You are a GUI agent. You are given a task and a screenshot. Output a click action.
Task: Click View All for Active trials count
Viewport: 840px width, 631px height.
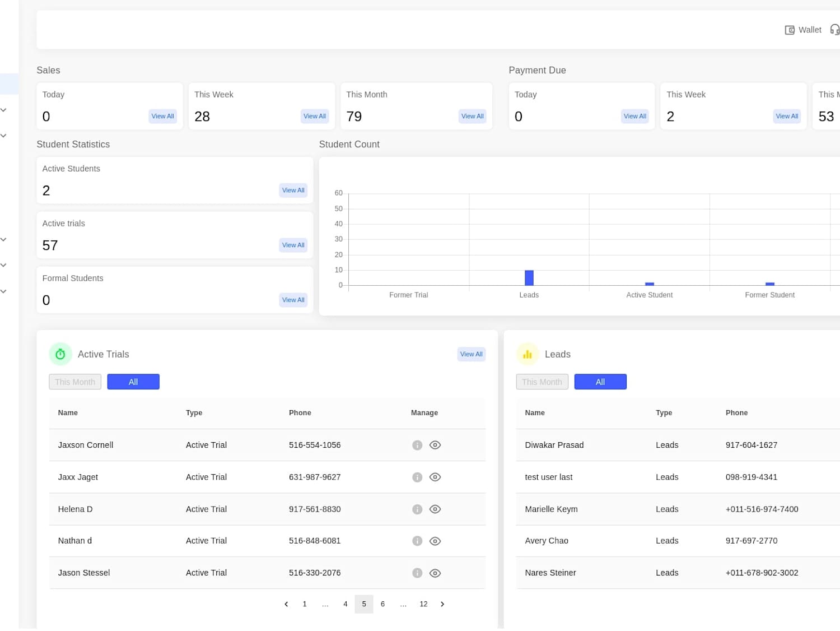point(293,245)
